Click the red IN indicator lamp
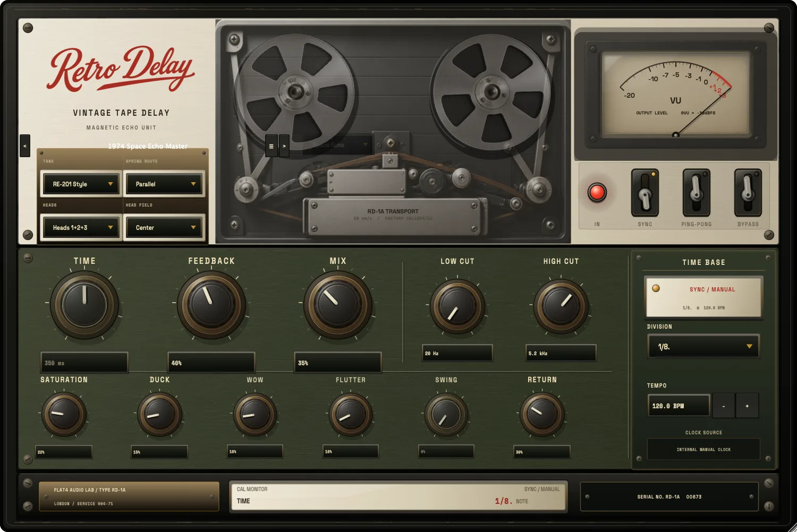Image resolution: width=797 pixels, height=532 pixels. pyautogui.click(x=597, y=192)
